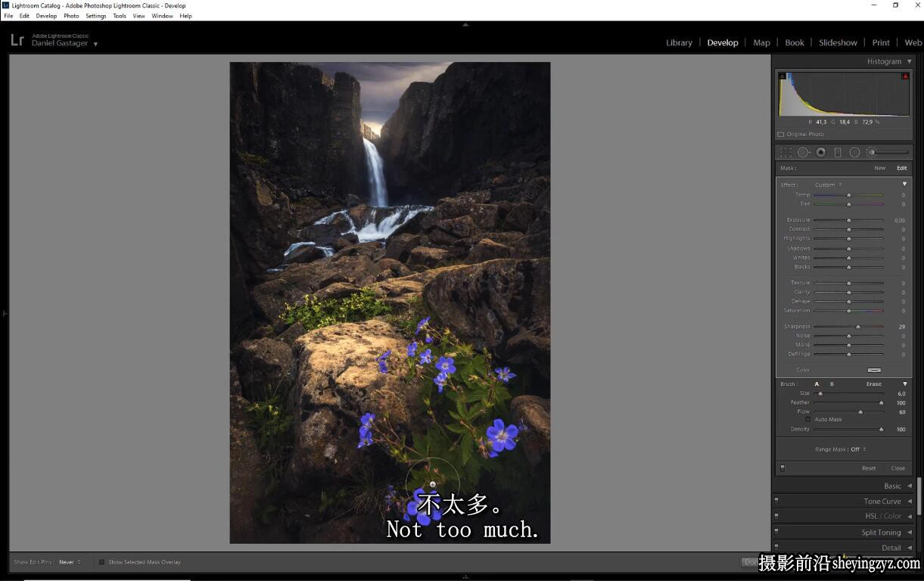Open the File menu
Viewport: 924px width, 581px height.
click(8, 16)
